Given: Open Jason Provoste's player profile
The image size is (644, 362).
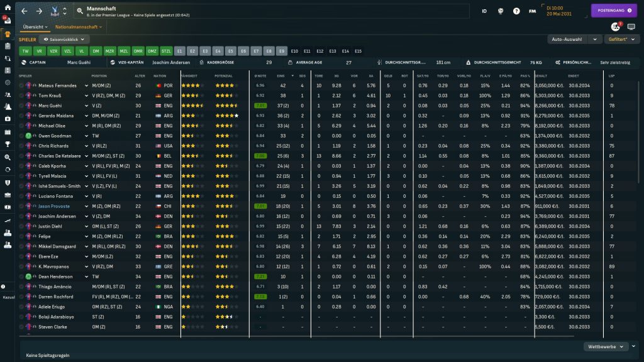Looking at the screenshot, I should pos(53,206).
